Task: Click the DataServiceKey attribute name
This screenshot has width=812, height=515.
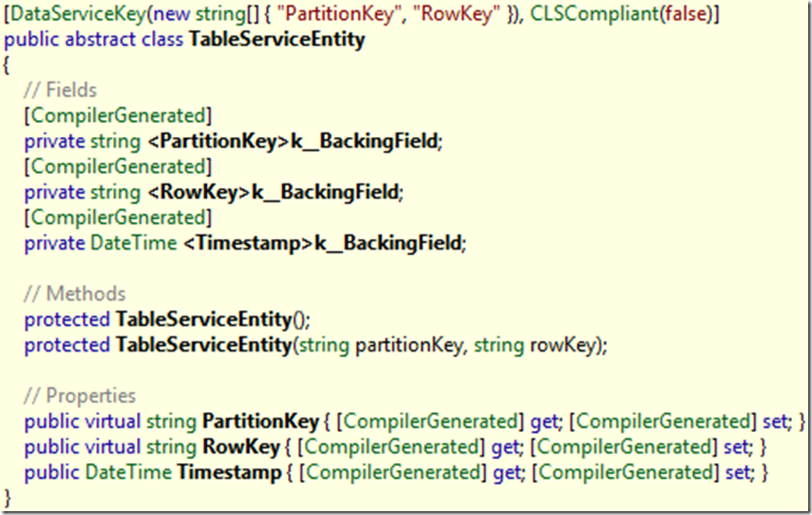Action: click(x=78, y=14)
